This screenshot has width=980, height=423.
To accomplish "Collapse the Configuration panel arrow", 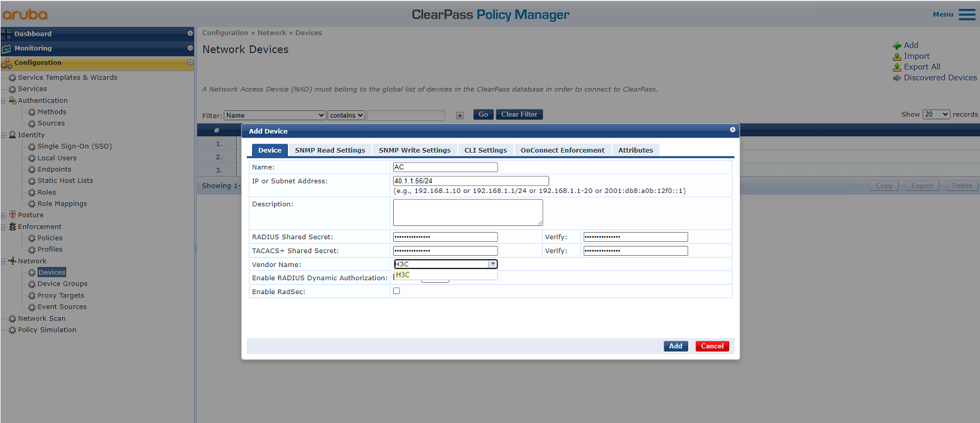I will [x=190, y=63].
